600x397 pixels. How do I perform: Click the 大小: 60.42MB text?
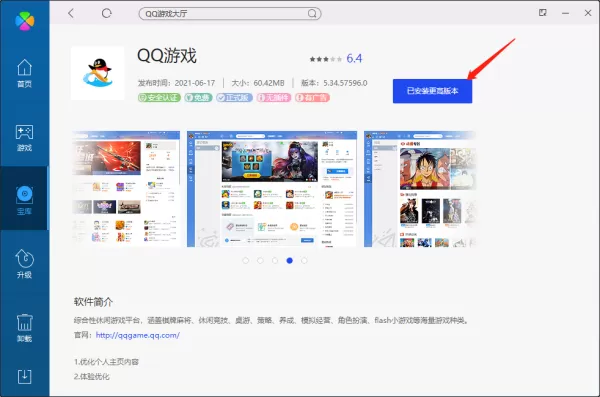pyautogui.click(x=258, y=83)
